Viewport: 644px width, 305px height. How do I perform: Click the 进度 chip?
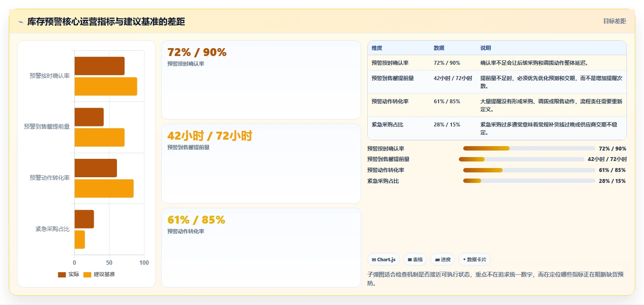443,259
